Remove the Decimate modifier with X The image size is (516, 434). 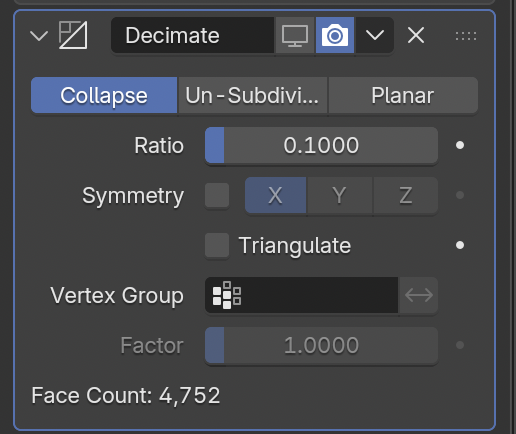pos(416,35)
